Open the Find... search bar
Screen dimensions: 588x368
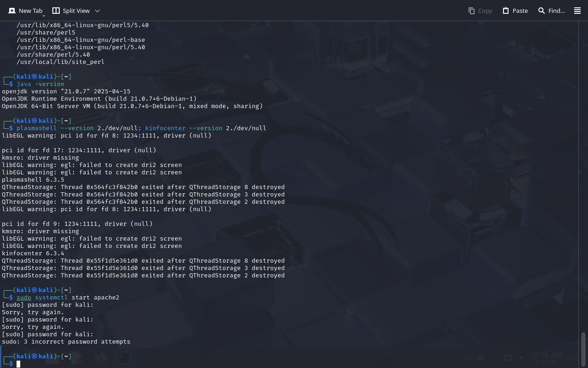[551, 11]
